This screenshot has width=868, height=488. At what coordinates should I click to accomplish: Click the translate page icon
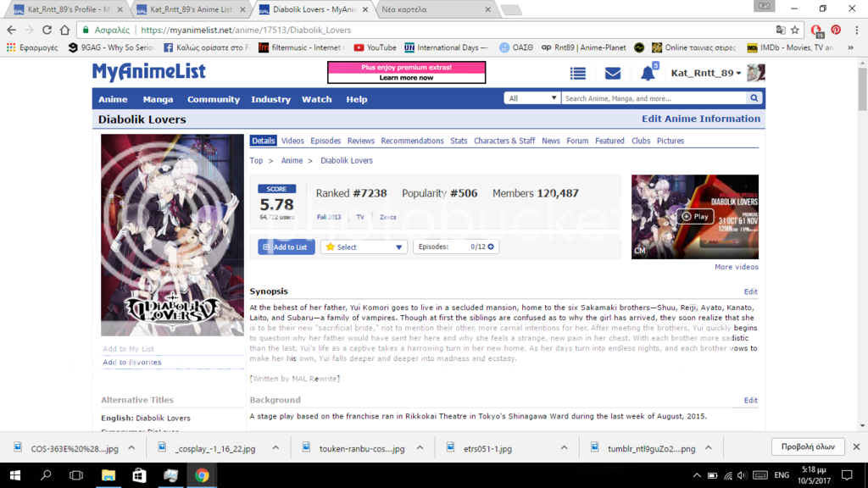(x=781, y=30)
